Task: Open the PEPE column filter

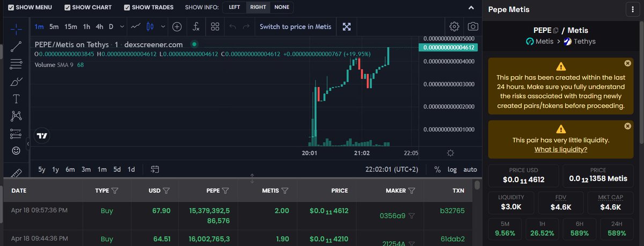Action: click(225, 190)
